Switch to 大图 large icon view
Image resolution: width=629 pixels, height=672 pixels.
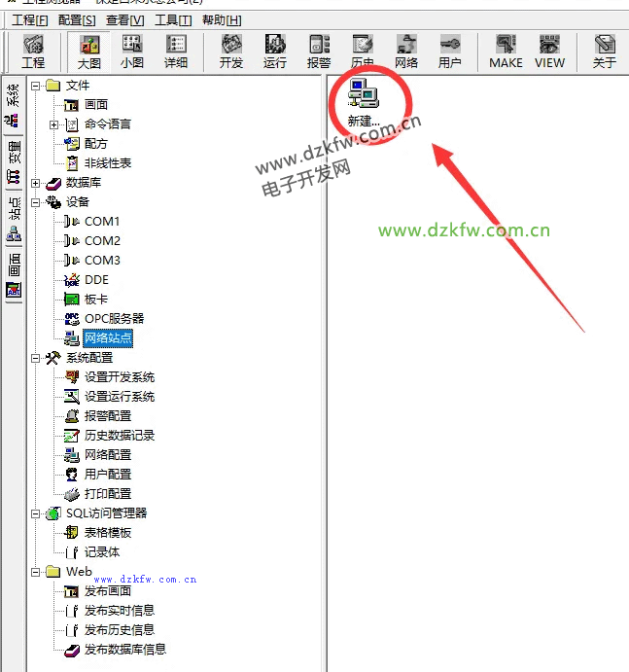(89, 51)
